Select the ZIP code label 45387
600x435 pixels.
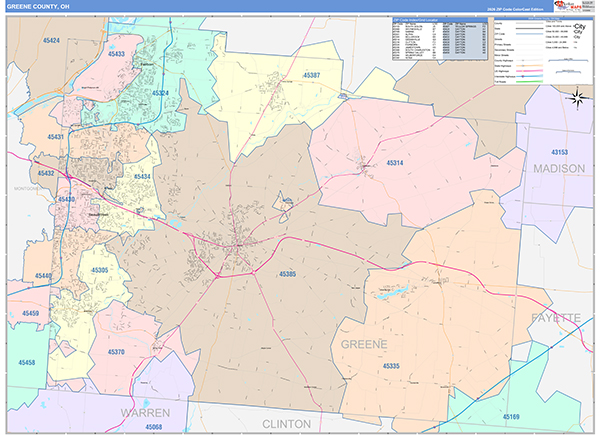tap(311, 75)
